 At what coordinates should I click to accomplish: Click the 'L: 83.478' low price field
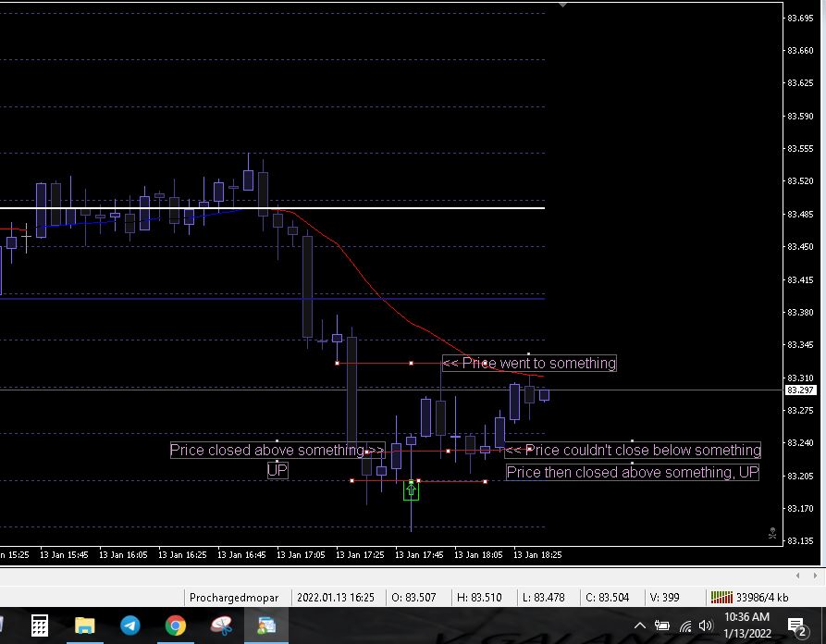[544, 597]
